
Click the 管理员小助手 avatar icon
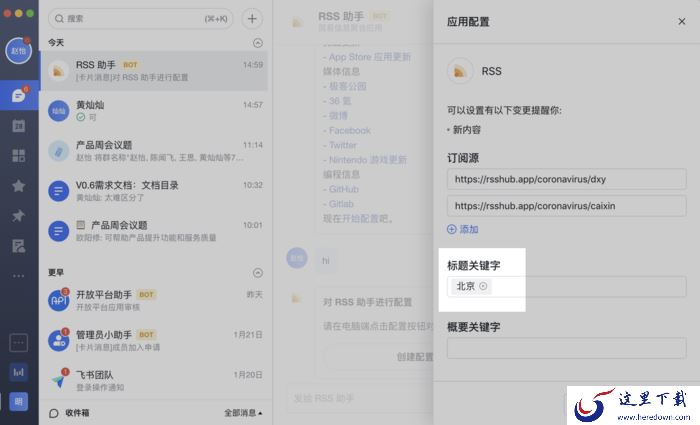coord(58,340)
